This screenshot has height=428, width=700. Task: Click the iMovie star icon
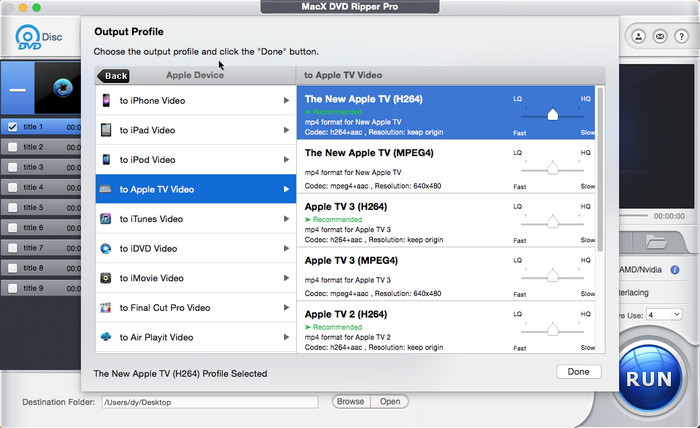(x=105, y=278)
